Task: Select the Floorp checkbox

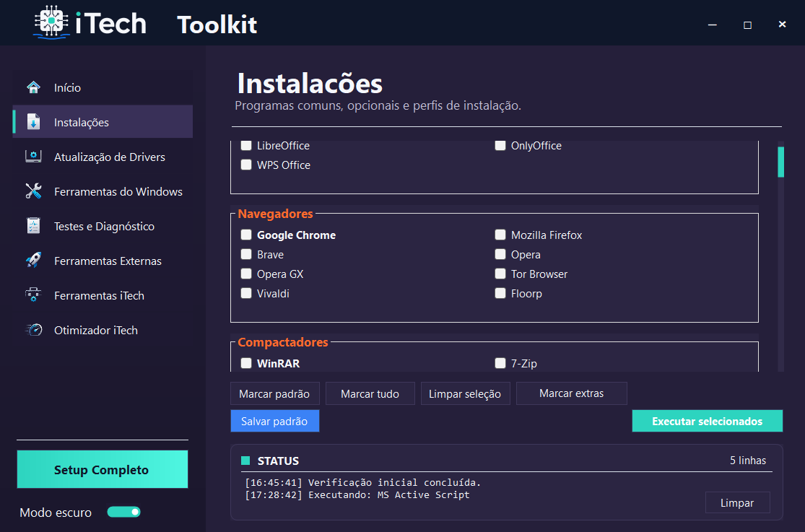Action: click(x=500, y=293)
